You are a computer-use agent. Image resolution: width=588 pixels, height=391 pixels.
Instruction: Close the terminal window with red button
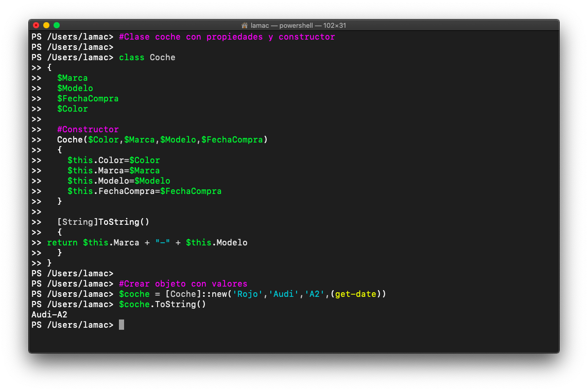click(x=36, y=25)
